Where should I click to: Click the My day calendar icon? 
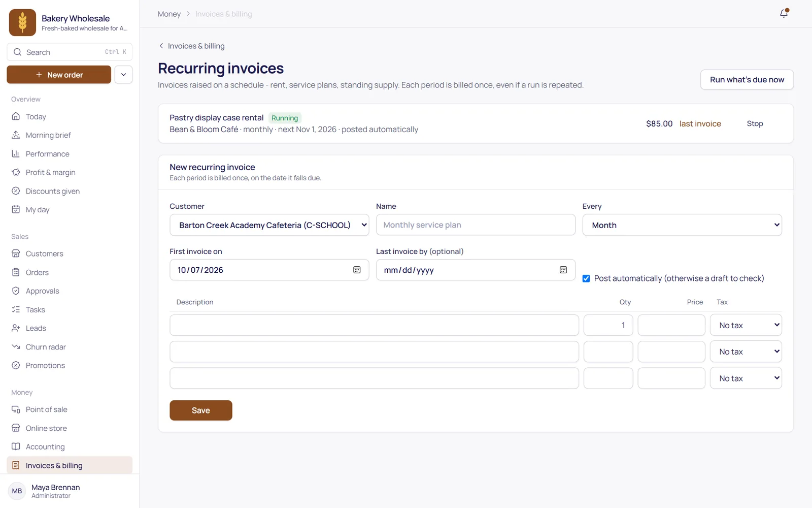(x=16, y=209)
